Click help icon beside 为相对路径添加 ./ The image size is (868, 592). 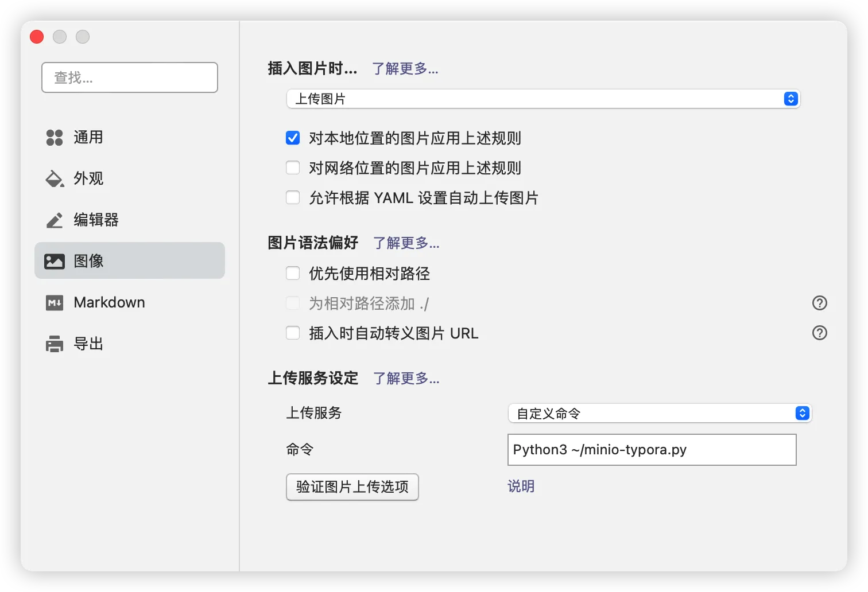coord(819,303)
